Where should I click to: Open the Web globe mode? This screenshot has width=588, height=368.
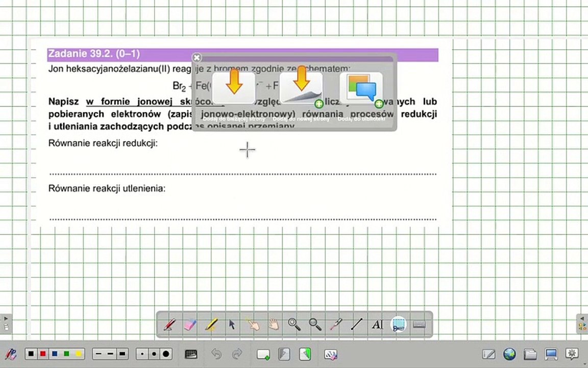click(x=509, y=354)
